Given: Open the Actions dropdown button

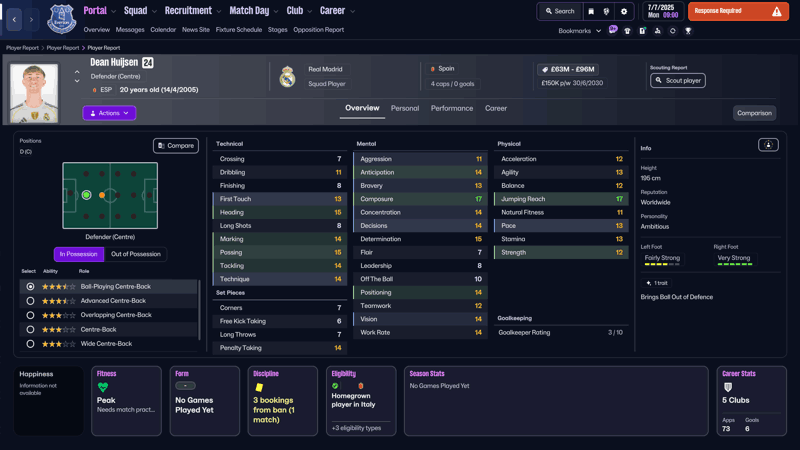Looking at the screenshot, I should pyautogui.click(x=109, y=113).
